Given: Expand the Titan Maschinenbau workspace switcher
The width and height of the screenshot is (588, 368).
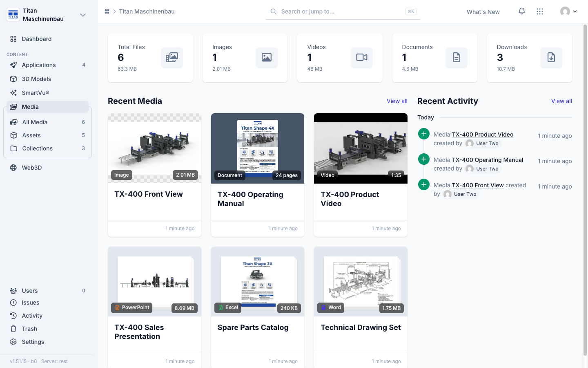Looking at the screenshot, I should point(83,15).
